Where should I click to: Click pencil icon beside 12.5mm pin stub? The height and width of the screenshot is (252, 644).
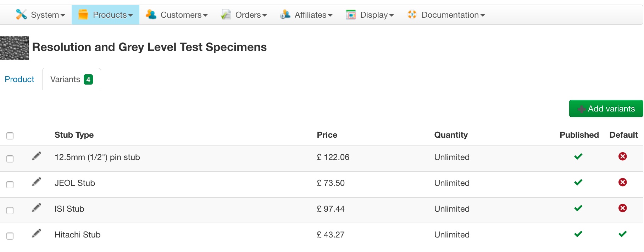pyautogui.click(x=36, y=156)
